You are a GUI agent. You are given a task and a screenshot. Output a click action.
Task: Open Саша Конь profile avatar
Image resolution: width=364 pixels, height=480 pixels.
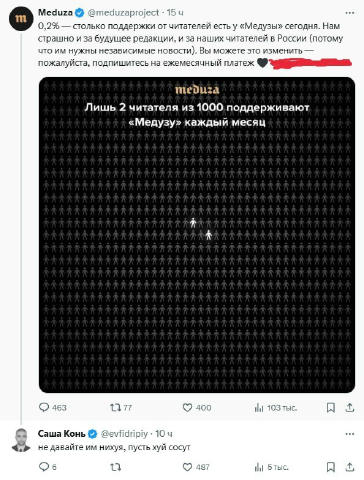pyautogui.click(x=21, y=440)
